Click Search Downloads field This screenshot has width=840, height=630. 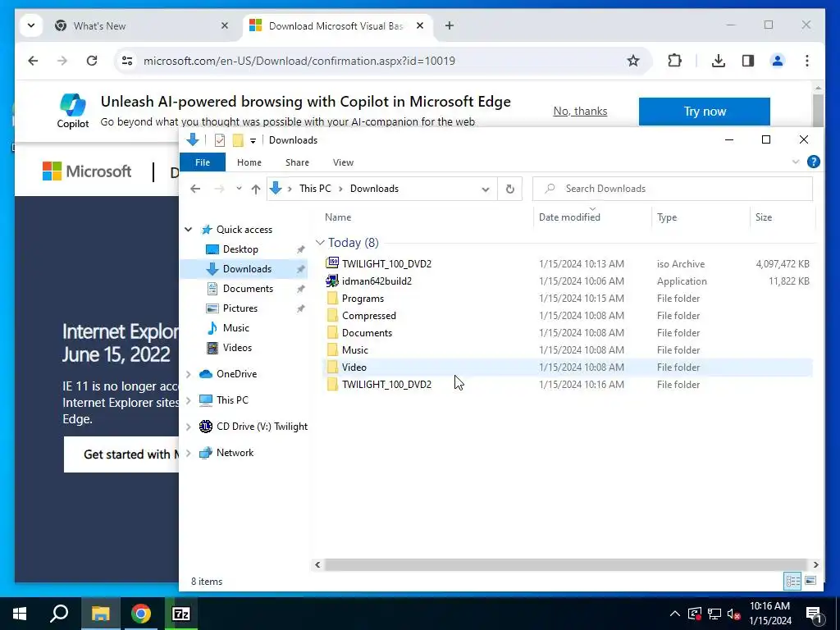tap(673, 189)
